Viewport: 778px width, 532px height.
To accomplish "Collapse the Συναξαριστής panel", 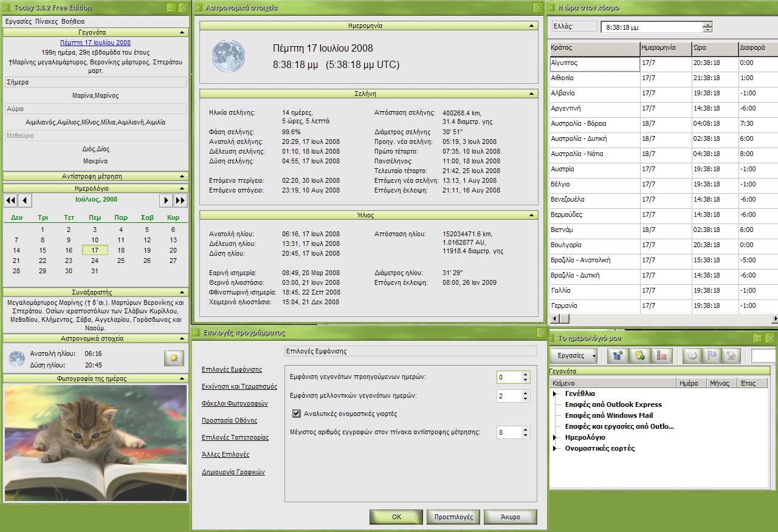I will (x=182, y=292).
